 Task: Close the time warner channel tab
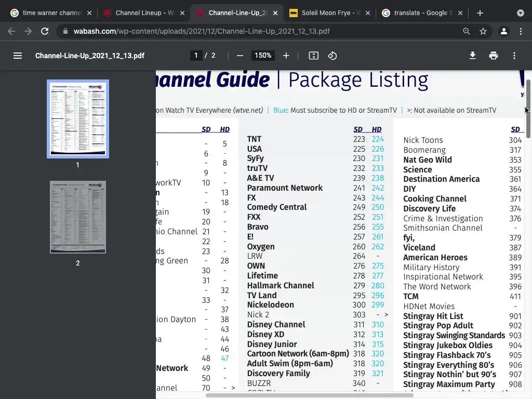(89, 13)
